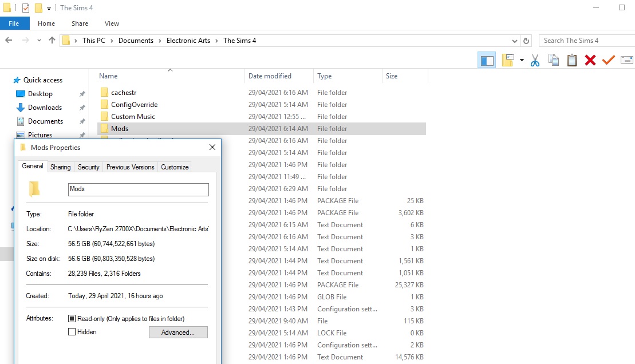Click the Mods folder name field
This screenshot has width=635, height=364.
point(139,189)
